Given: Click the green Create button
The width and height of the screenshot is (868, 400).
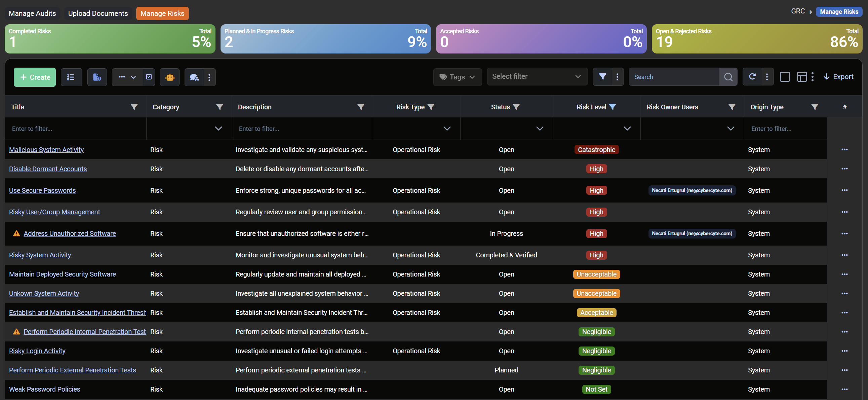Looking at the screenshot, I should (35, 77).
